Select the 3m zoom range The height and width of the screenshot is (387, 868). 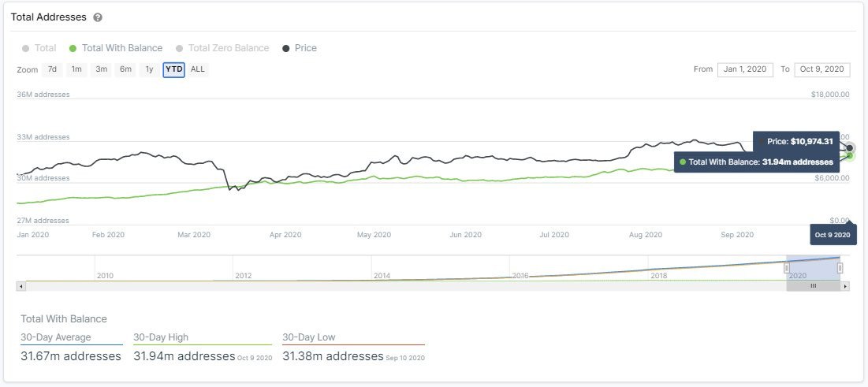(101, 69)
